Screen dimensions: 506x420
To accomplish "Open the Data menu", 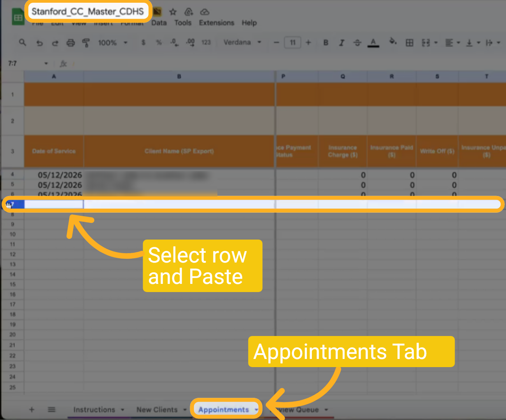I will [159, 23].
